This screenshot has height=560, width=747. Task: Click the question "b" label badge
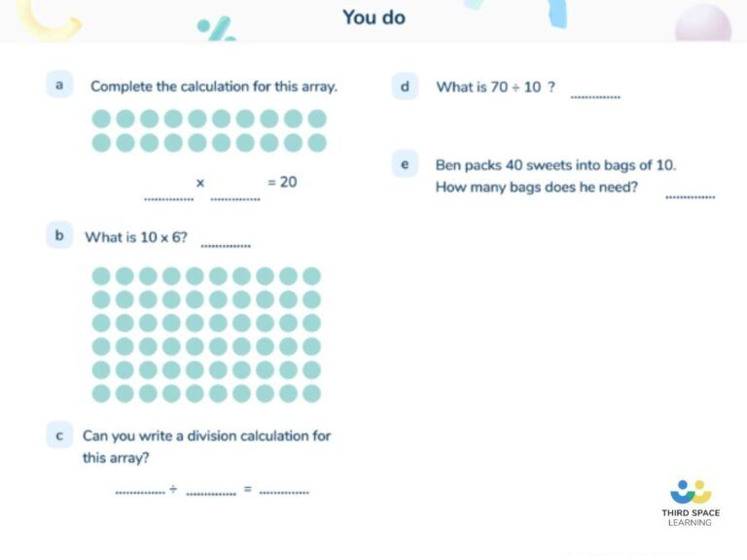[x=59, y=235]
